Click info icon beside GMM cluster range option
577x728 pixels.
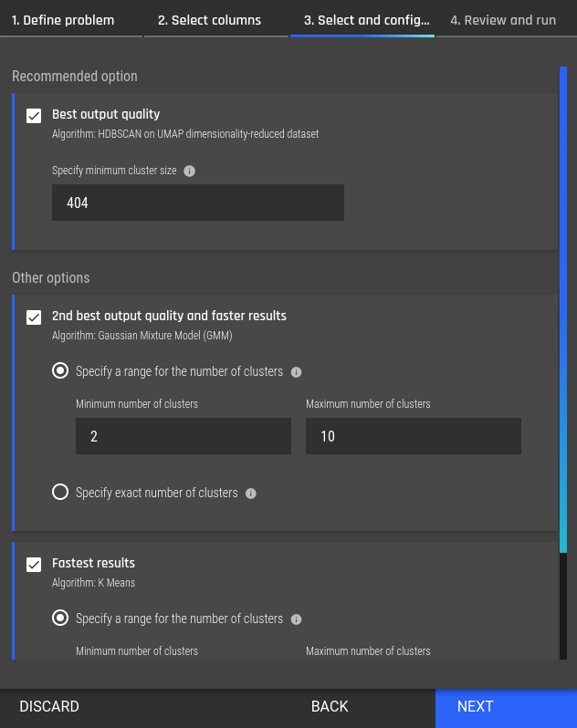click(296, 372)
